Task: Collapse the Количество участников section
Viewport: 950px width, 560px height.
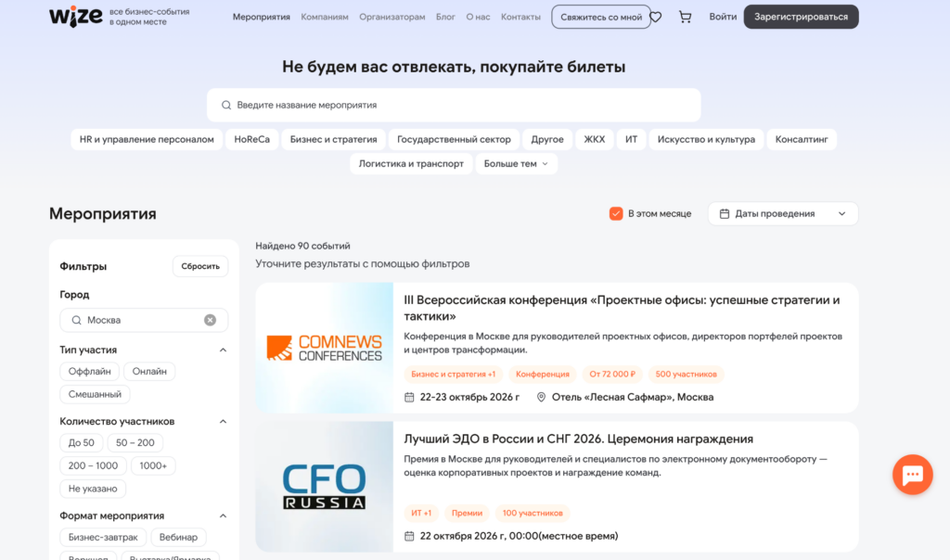Action: coord(223,421)
